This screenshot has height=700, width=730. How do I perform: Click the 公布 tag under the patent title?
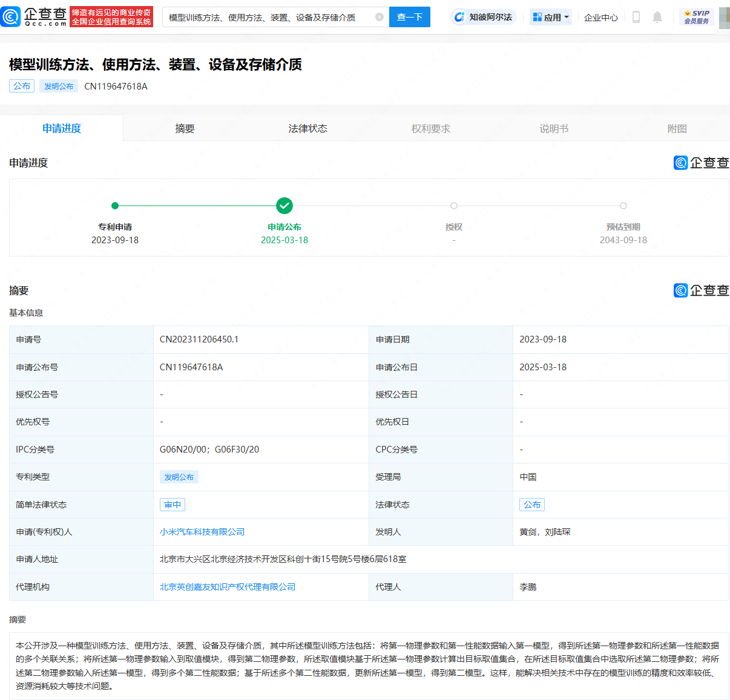coord(22,86)
